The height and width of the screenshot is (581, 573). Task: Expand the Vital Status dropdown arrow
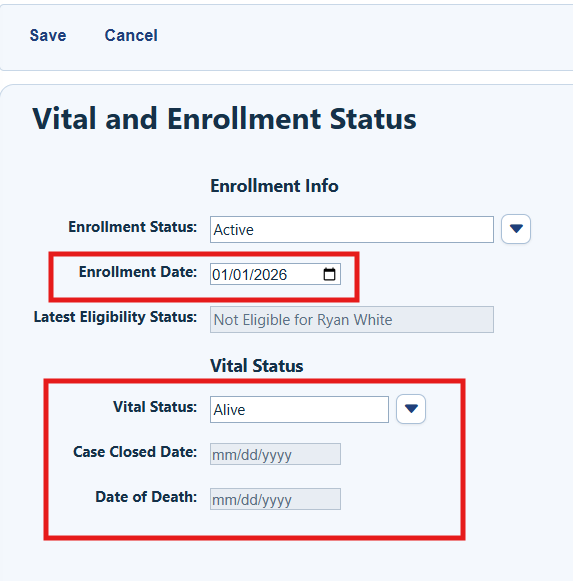[411, 409]
